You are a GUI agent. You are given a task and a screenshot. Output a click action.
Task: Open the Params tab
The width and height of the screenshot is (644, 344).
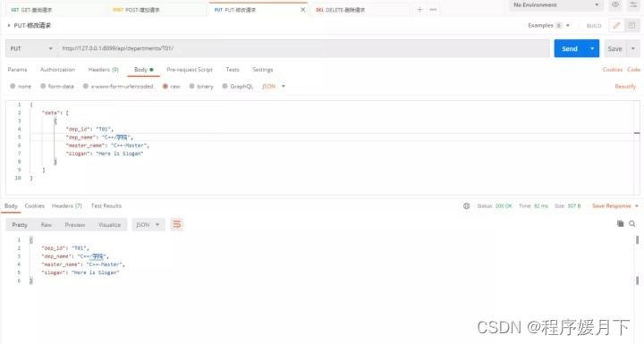(17, 70)
